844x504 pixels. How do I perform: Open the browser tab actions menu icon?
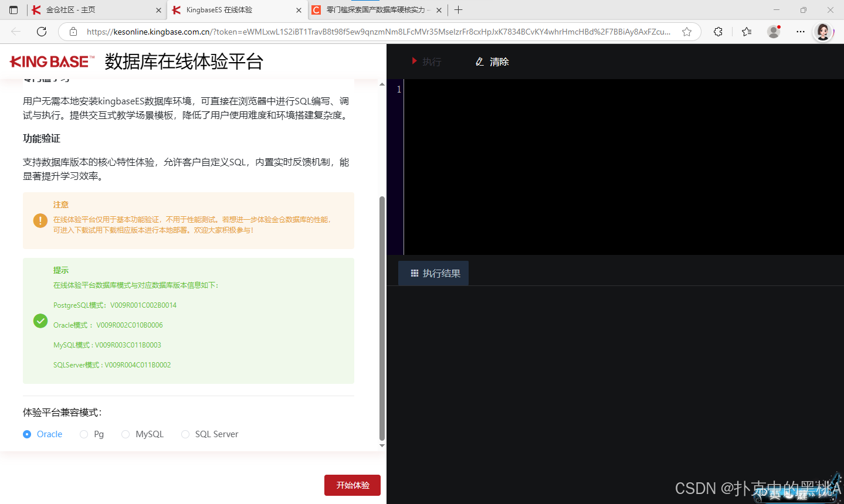[x=13, y=10]
